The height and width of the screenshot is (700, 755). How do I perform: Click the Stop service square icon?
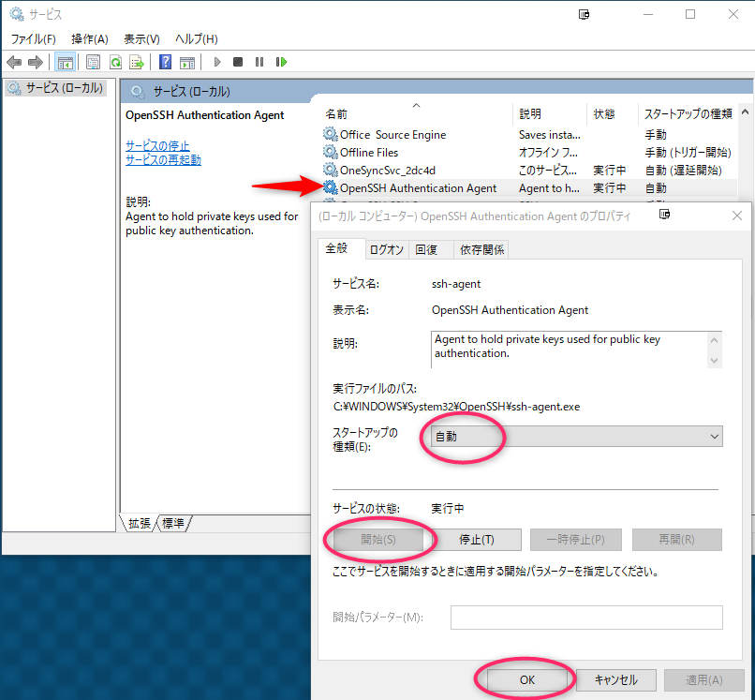(x=238, y=62)
